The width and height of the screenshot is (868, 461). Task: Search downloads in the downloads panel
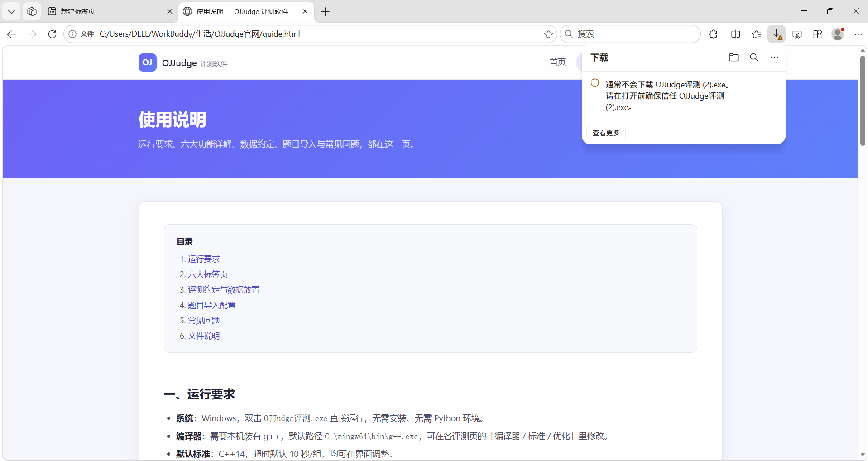coord(754,57)
